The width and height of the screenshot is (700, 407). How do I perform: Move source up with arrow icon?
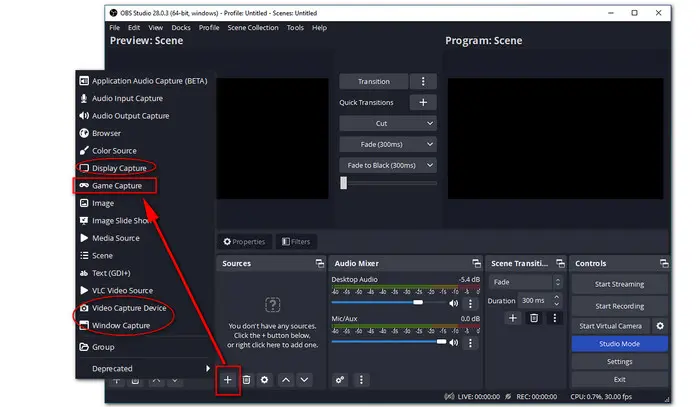pyautogui.click(x=286, y=380)
